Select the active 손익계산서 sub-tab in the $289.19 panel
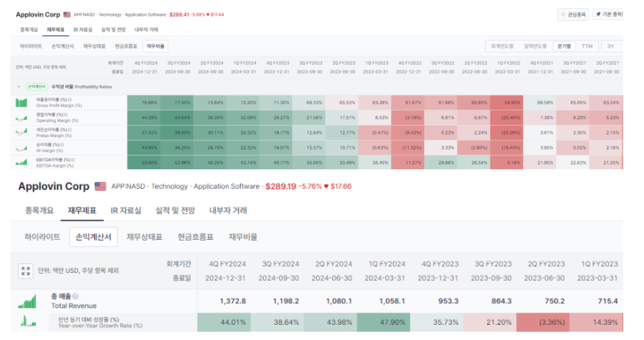The height and width of the screenshot is (340, 644). point(93,237)
